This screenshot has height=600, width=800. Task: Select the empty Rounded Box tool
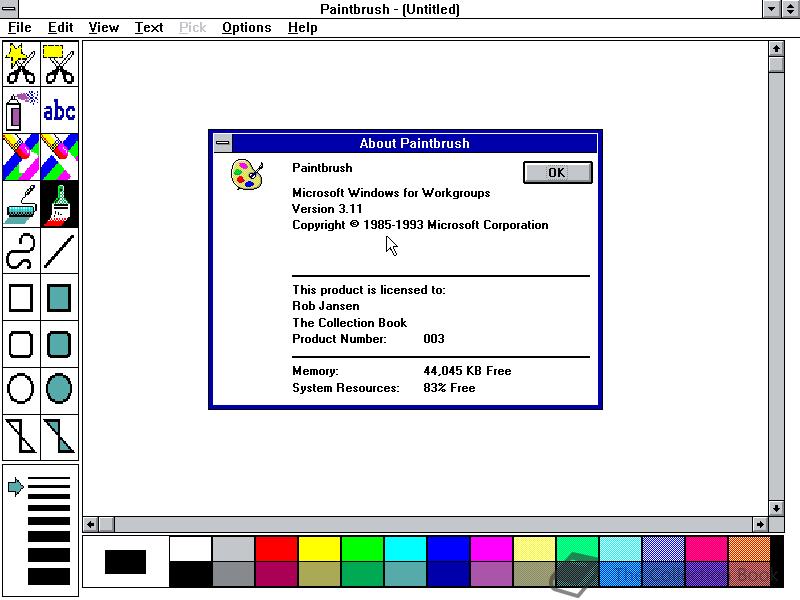tap(21, 344)
